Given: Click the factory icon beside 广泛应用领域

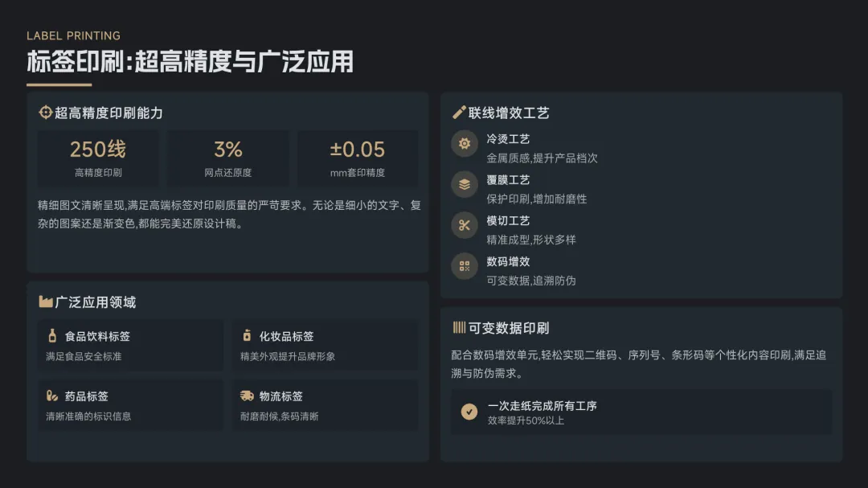Looking at the screenshot, I should click(46, 301).
